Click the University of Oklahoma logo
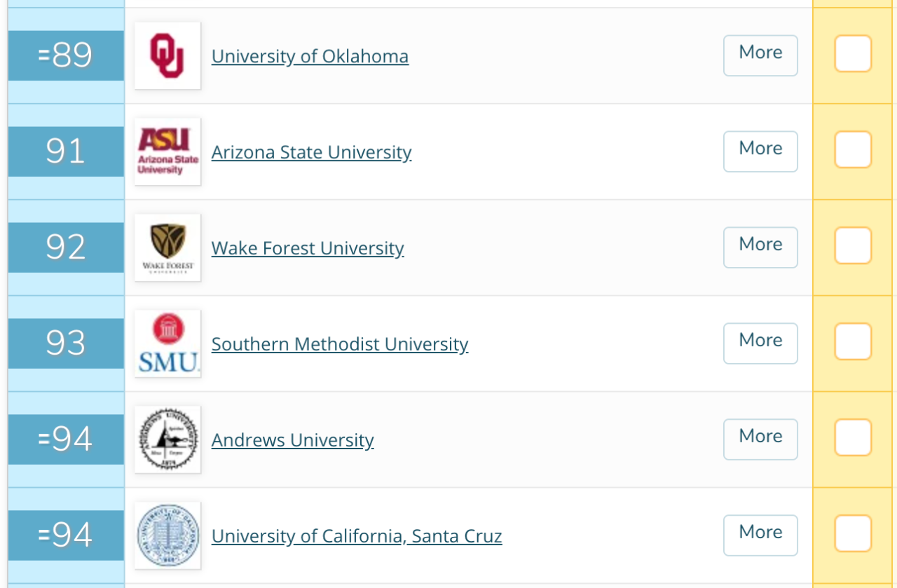 click(167, 55)
